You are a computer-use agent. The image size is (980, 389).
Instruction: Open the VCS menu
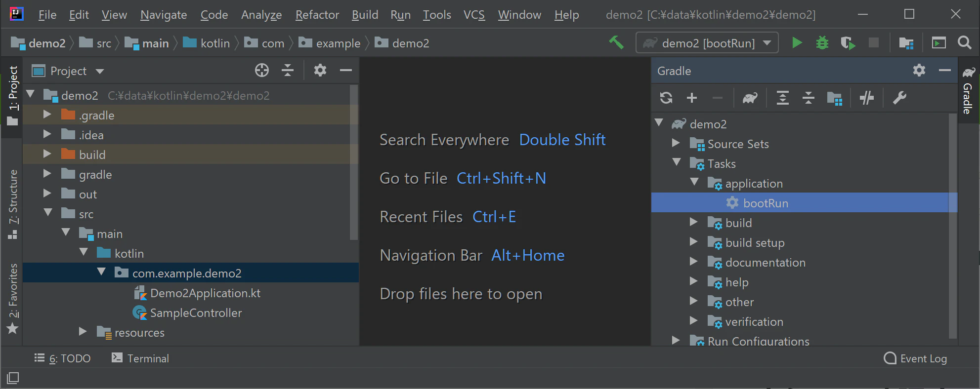point(474,15)
